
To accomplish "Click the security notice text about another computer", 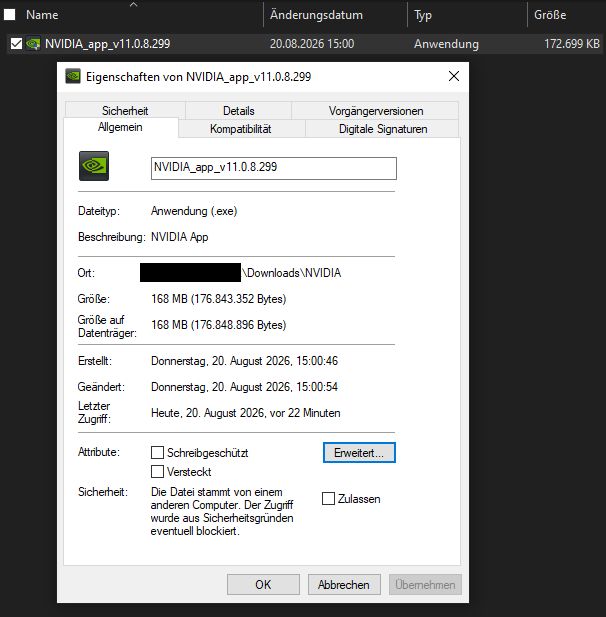I will 222,511.
